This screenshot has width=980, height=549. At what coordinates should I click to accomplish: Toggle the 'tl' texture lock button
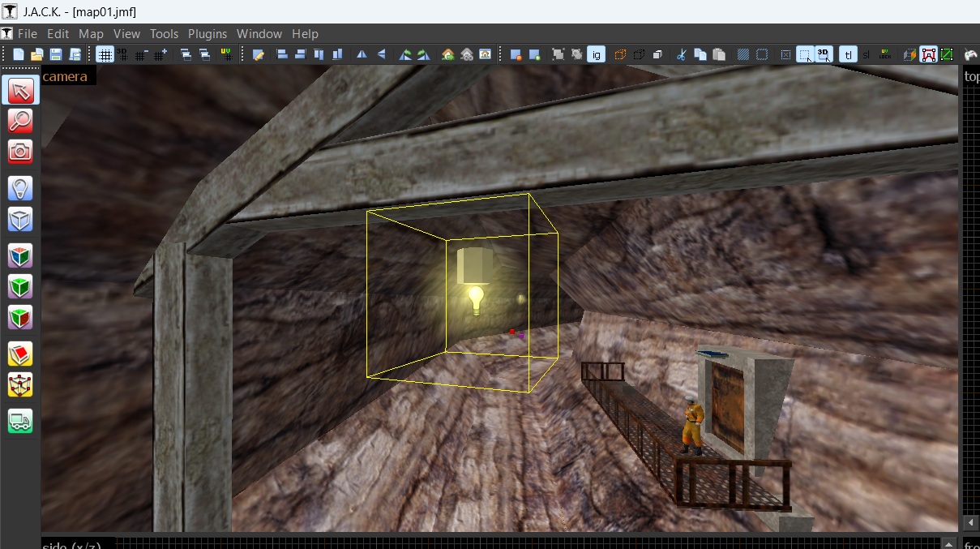(848, 54)
